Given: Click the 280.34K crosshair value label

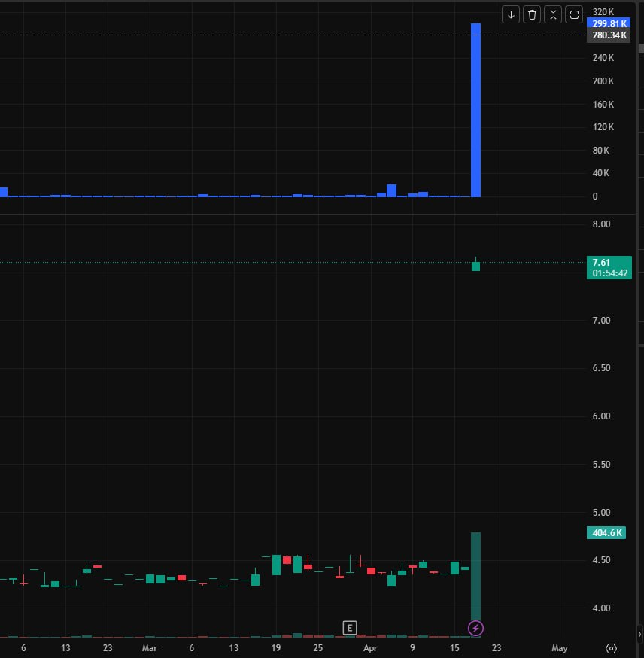Looking at the screenshot, I should (609, 35).
